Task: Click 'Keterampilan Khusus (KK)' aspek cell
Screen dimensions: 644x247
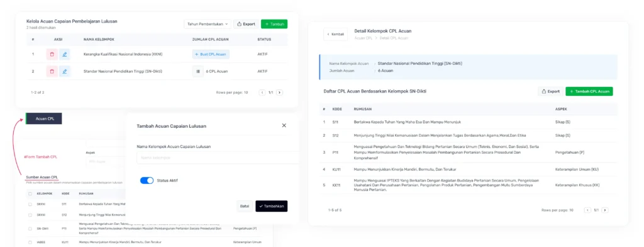Action: coord(577,185)
